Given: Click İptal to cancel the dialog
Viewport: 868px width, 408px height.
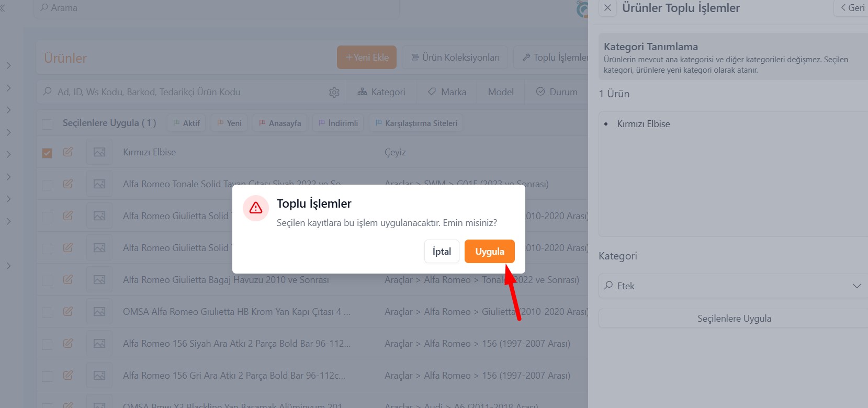Looking at the screenshot, I should pos(442,252).
